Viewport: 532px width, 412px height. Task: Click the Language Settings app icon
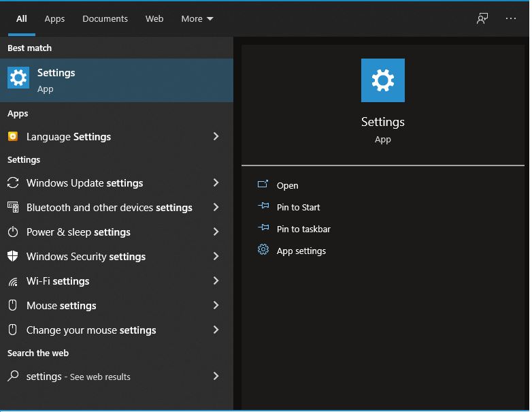[13, 137]
